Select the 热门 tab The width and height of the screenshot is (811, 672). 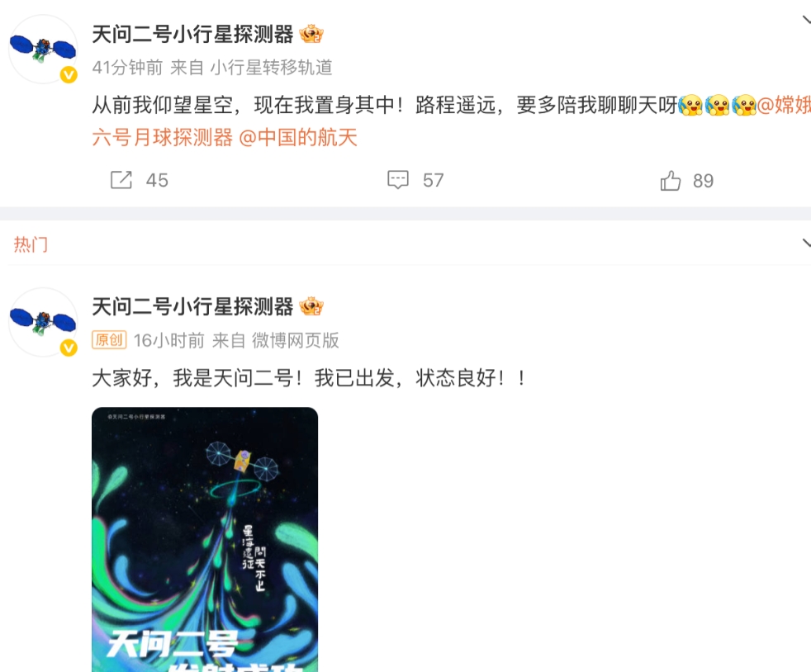31,244
